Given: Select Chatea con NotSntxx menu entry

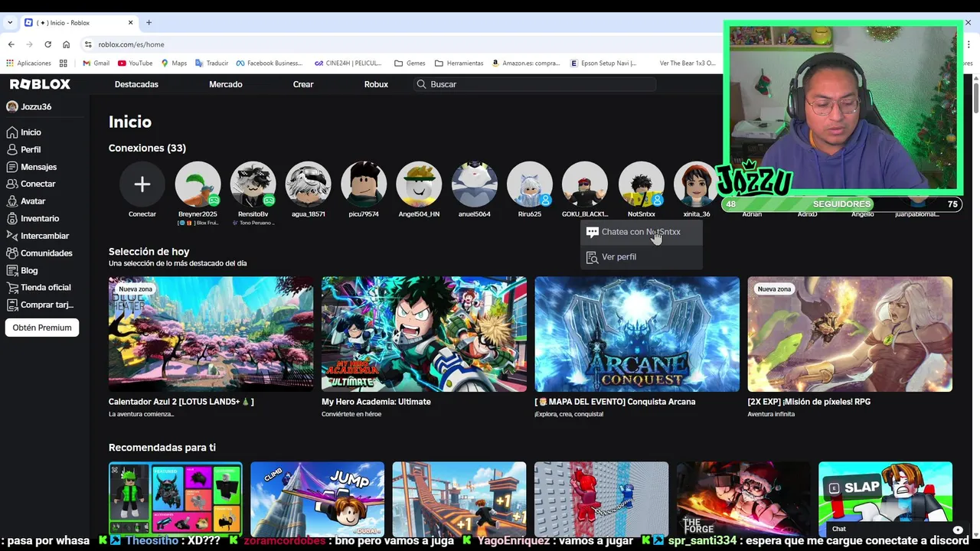Looking at the screenshot, I should point(641,232).
